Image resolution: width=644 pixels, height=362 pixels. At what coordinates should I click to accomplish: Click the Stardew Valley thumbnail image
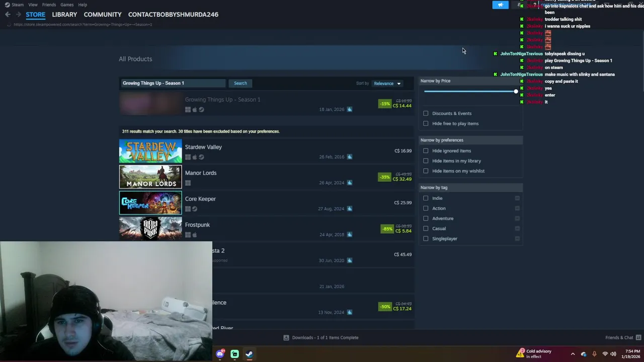coord(150,151)
